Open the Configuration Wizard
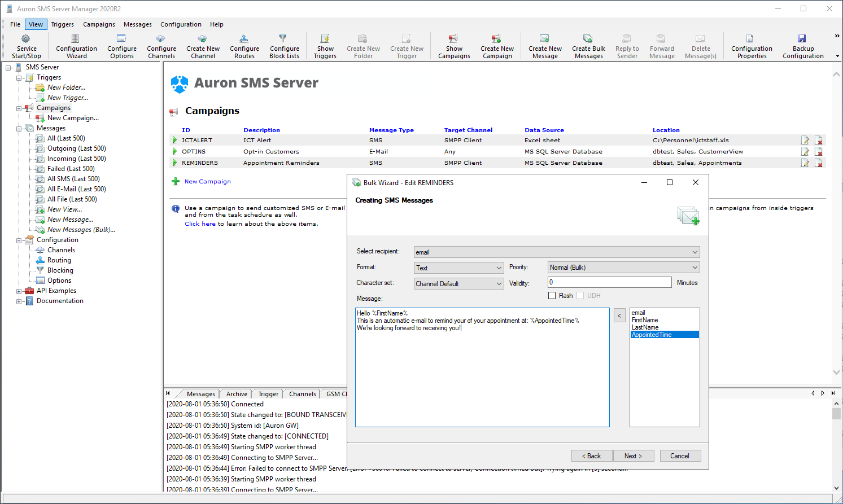The height and width of the screenshot is (504, 843). click(x=76, y=45)
